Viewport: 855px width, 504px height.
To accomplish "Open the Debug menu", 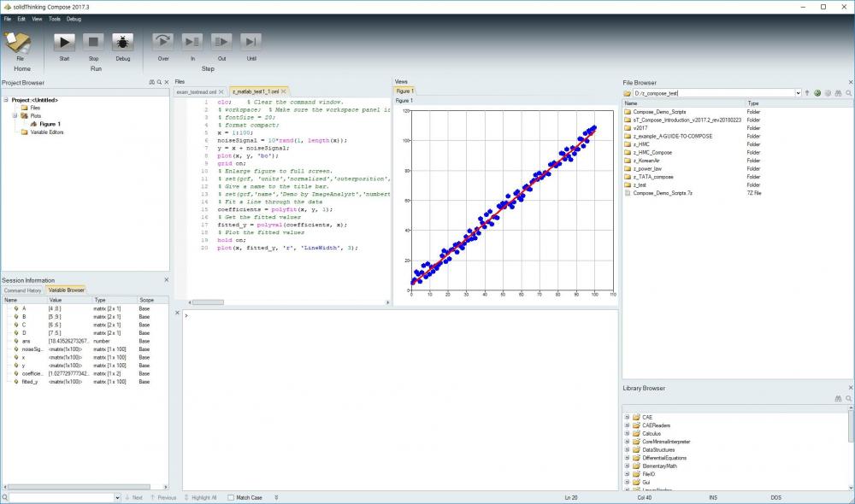I will 74,19.
